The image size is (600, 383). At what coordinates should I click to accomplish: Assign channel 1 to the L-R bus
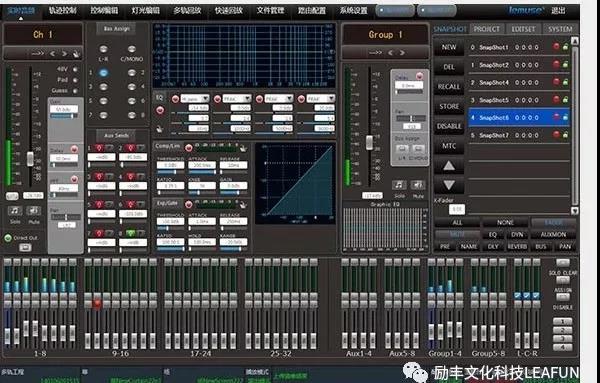pos(103,49)
